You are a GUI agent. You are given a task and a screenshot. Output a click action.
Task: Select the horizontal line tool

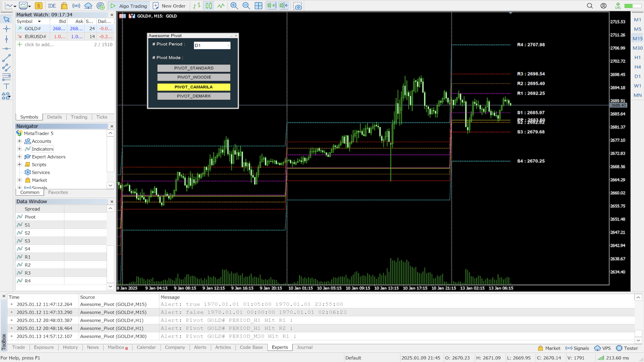(x=6, y=49)
